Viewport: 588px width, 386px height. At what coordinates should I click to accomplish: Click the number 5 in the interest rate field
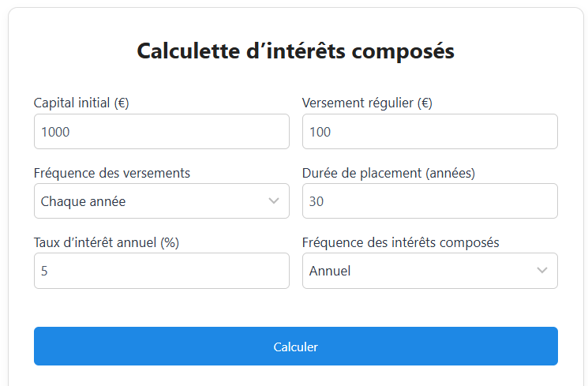[44, 272]
